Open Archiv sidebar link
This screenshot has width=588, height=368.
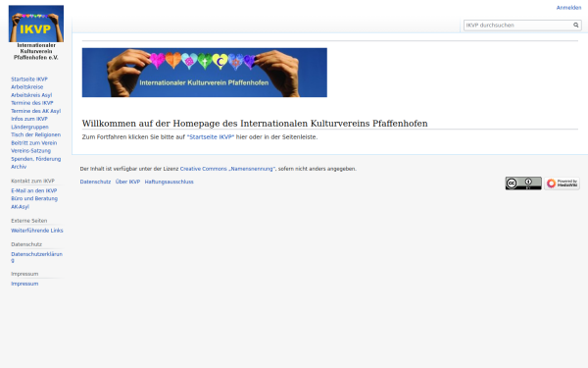tap(19, 167)
